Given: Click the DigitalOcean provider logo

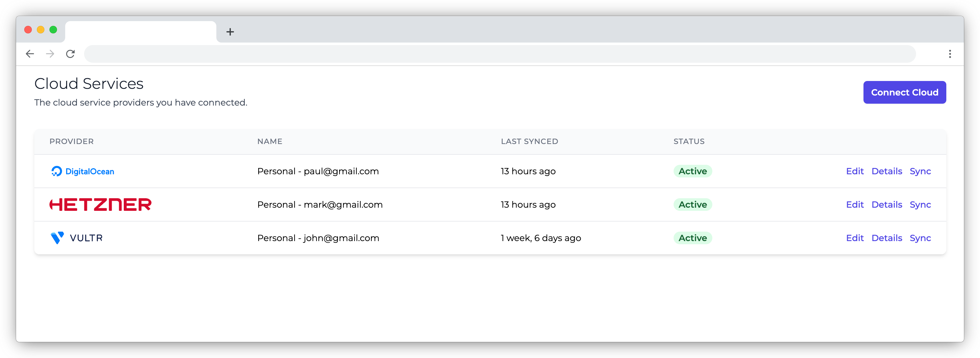Looking at the screenshot, I should click(83, 171).
